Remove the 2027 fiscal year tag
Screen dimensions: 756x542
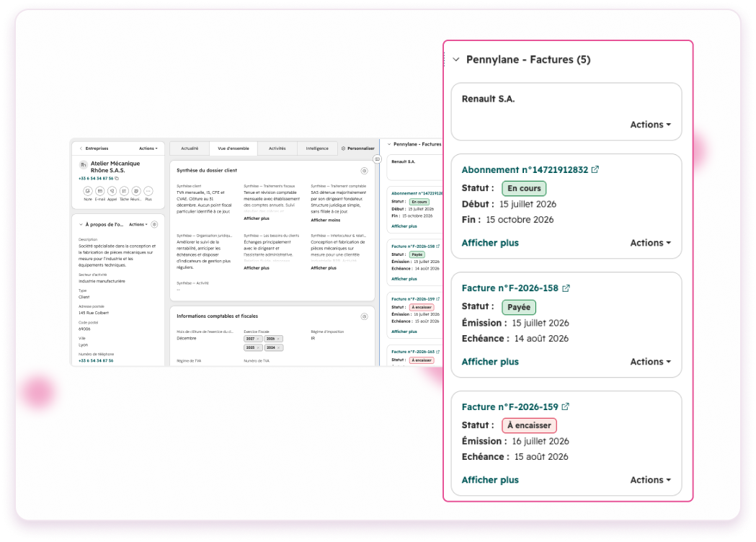point(258,339)
